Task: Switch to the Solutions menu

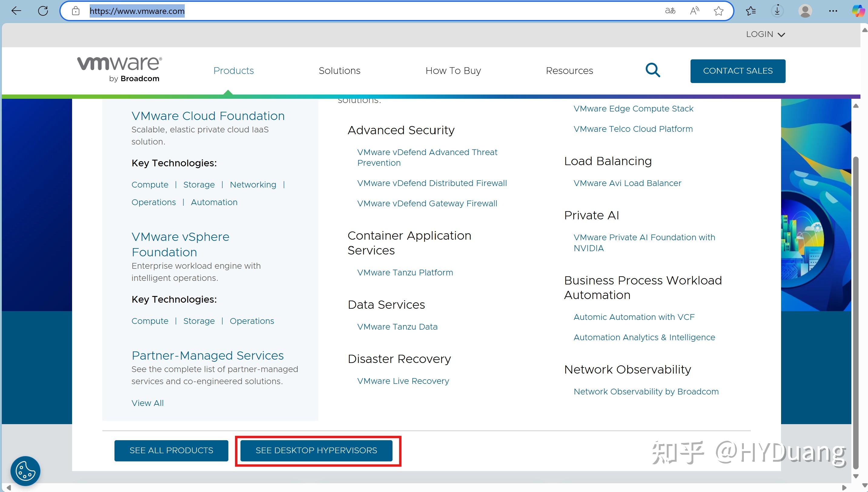Action: tap(340, 71)
